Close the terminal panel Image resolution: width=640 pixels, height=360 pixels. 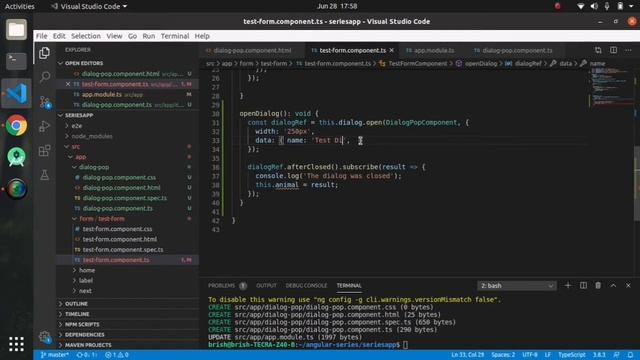point(628,285)
